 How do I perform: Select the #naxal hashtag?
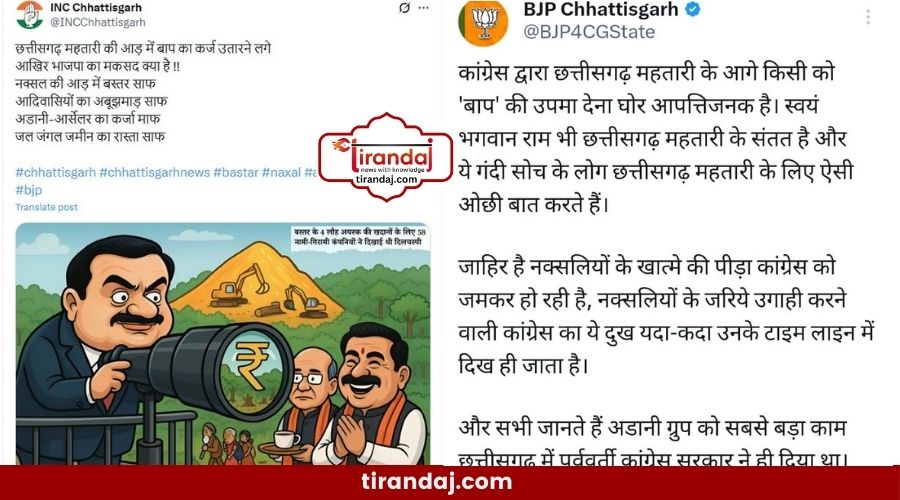281,172
